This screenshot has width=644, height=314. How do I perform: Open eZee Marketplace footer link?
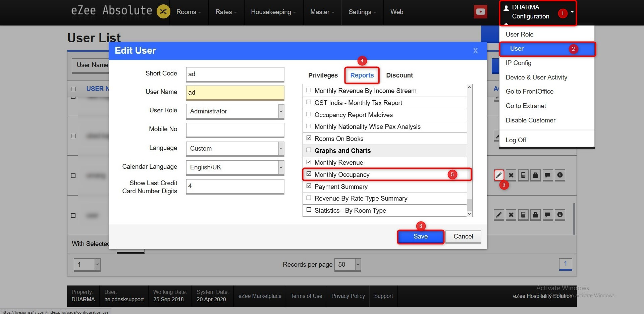[260, 296]
